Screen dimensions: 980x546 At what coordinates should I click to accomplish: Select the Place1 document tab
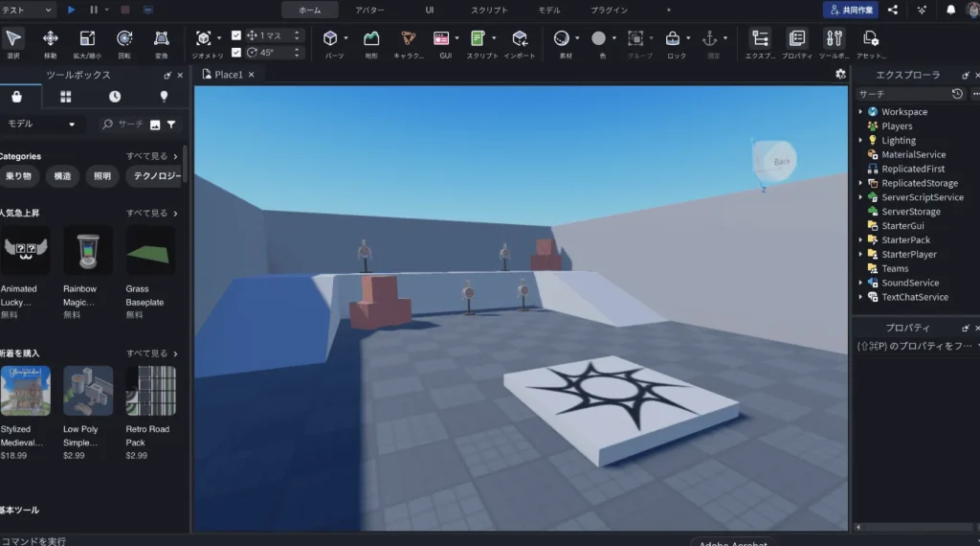click(x=228, y=75)
